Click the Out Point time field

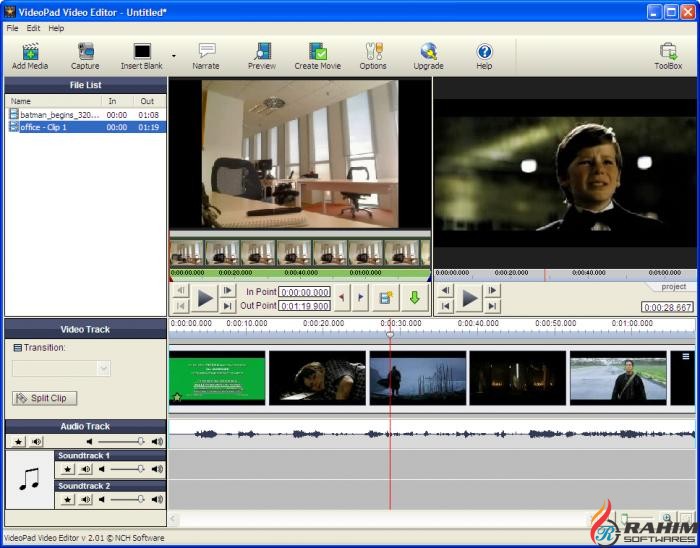[305, 306]
